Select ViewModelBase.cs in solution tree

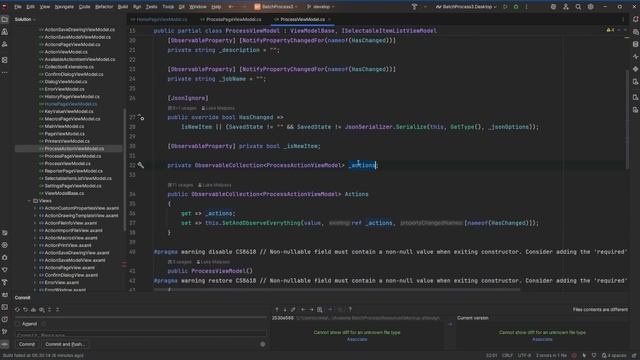point(64,193)
